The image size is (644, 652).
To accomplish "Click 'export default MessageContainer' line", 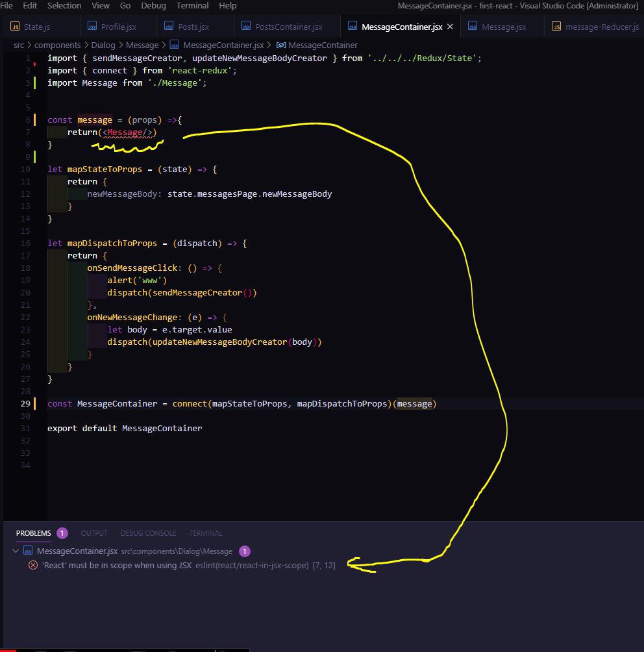I will pyautogui.click(x=125, y=429).
